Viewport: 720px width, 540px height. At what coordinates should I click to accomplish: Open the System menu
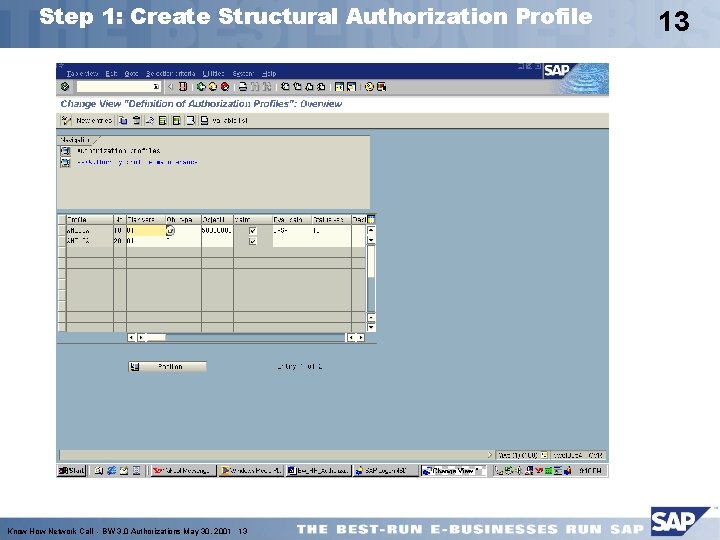coord(243,73)
